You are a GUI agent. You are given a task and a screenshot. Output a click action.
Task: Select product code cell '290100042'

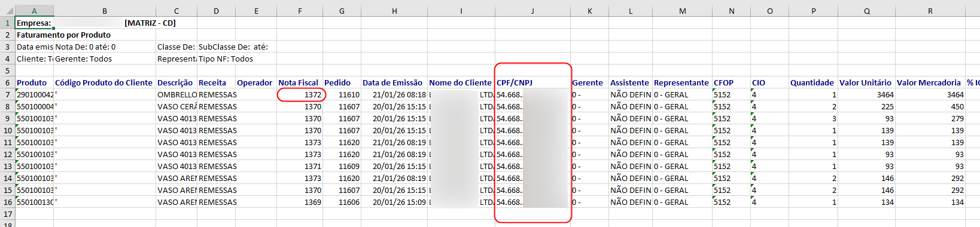tap(34, 94)
